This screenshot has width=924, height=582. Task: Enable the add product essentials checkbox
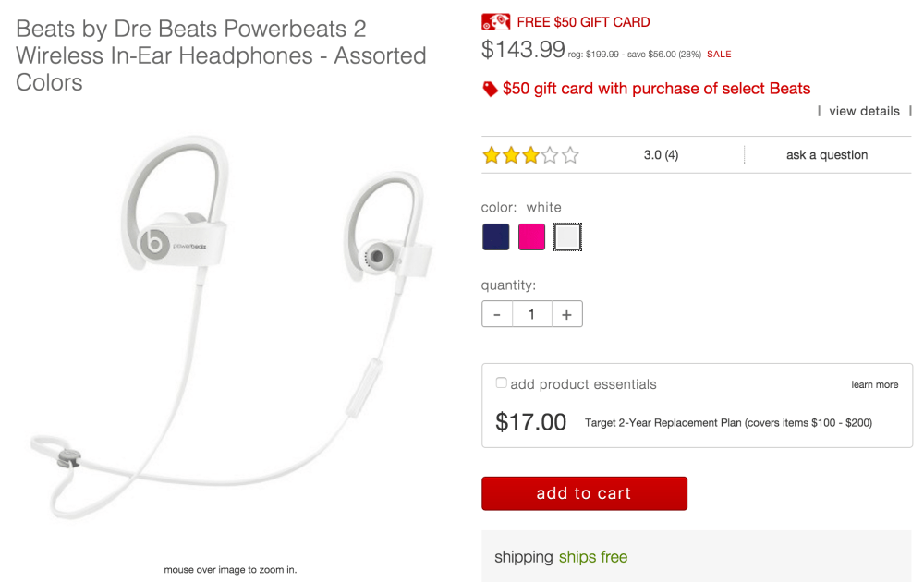coord(501,382)
